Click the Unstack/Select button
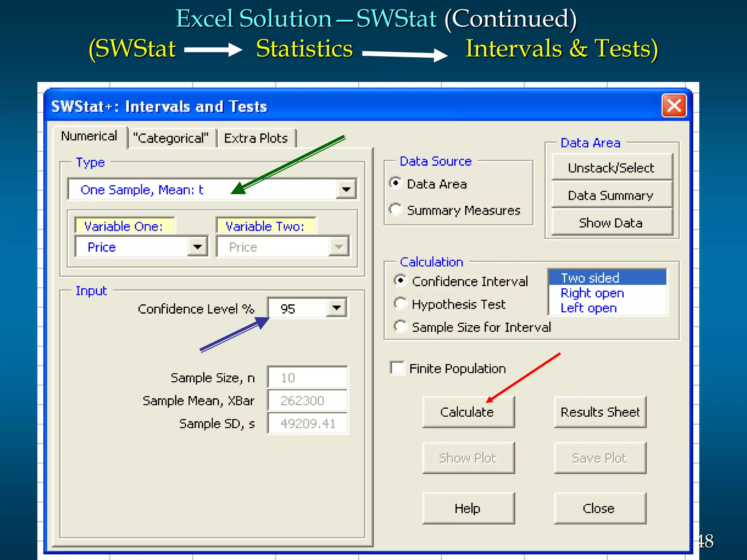The image size is (747, 560). tap(612, 168)
